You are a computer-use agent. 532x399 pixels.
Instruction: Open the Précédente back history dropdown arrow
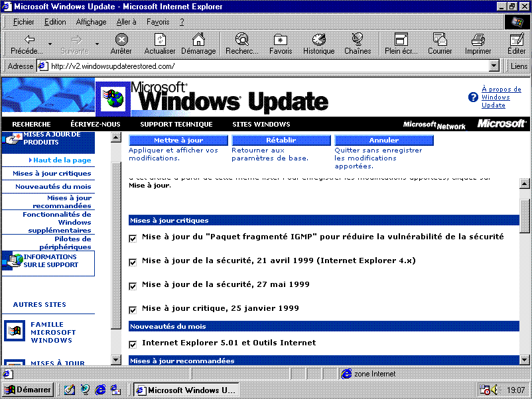pyautogui.click(x=50, y=44)
